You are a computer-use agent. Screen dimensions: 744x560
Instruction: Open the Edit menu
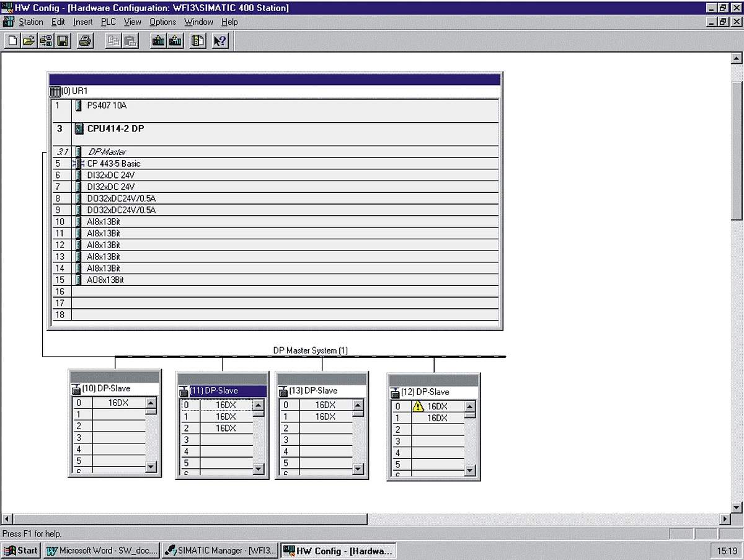pos(58,22)
